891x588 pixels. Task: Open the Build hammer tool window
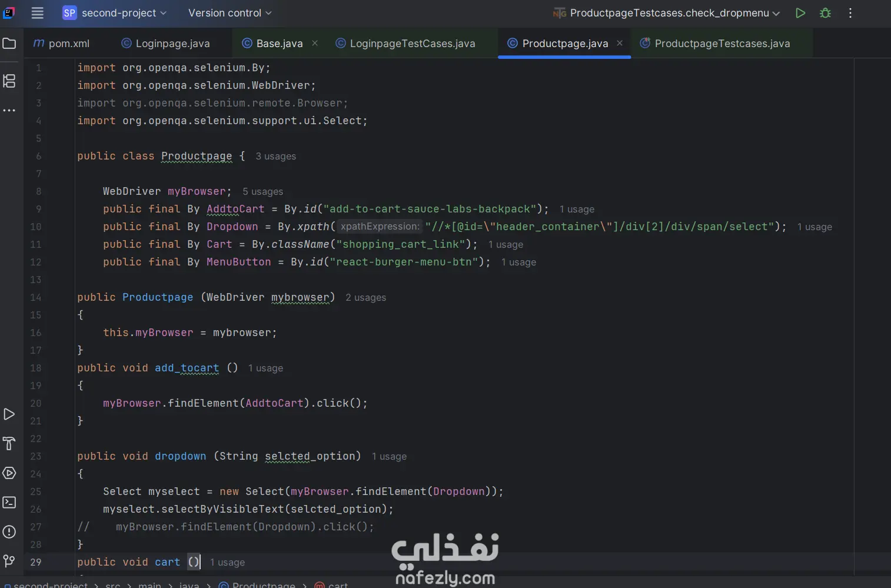pos(9,443)
